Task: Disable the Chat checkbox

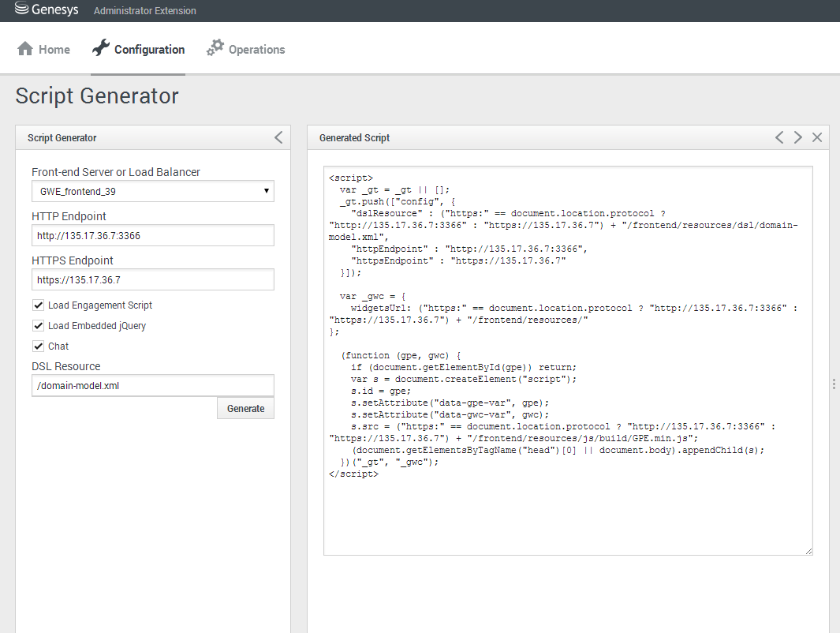Action: point(38,346)
